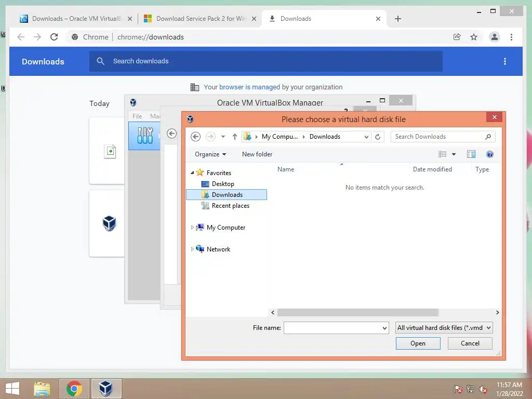Open the Windows Start button

click(x=12, y=389)
